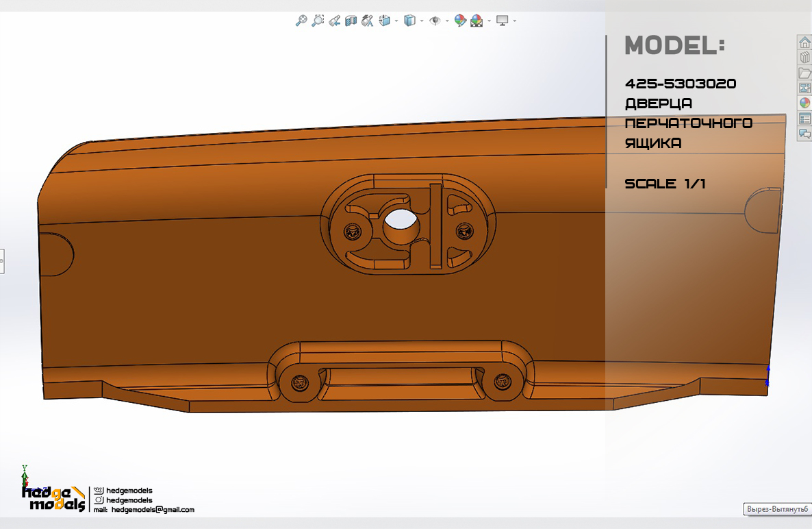
Task: Open Dynamic Annotation Views tool
Action: coord(367,21)
